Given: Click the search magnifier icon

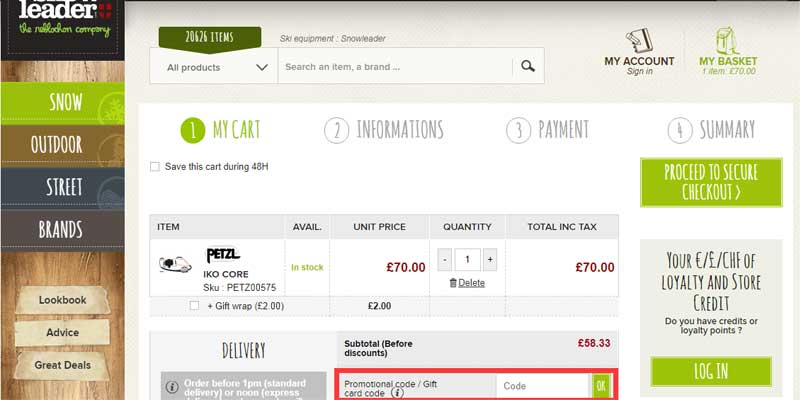Looking at the screenshot, I should (528, 66).
